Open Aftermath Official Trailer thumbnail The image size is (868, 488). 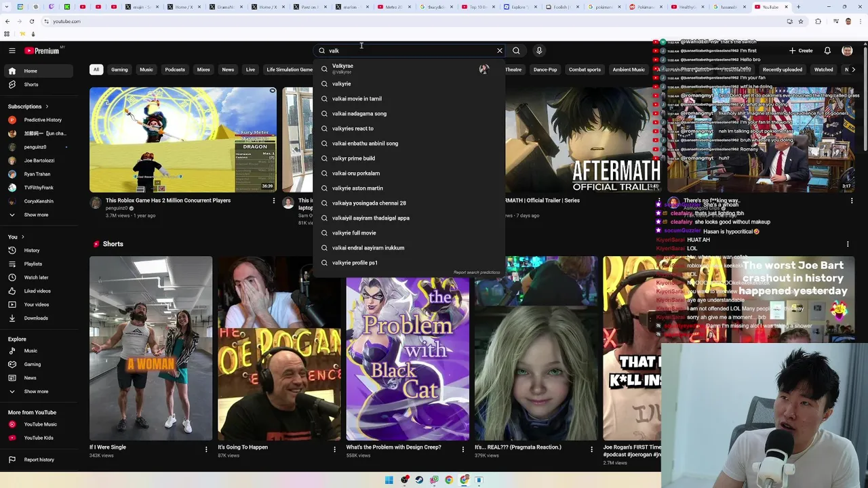[583, 140]
